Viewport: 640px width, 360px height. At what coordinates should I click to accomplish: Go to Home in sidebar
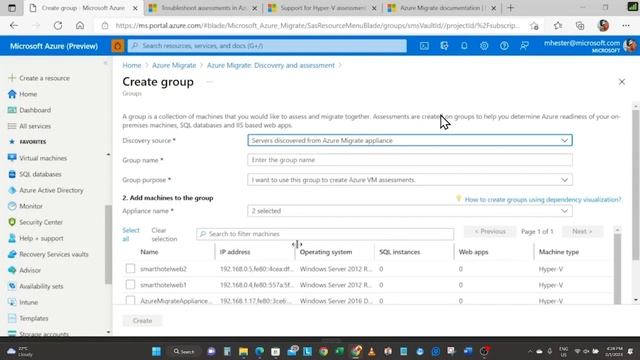pyautogui.click(x=28, y=94)
